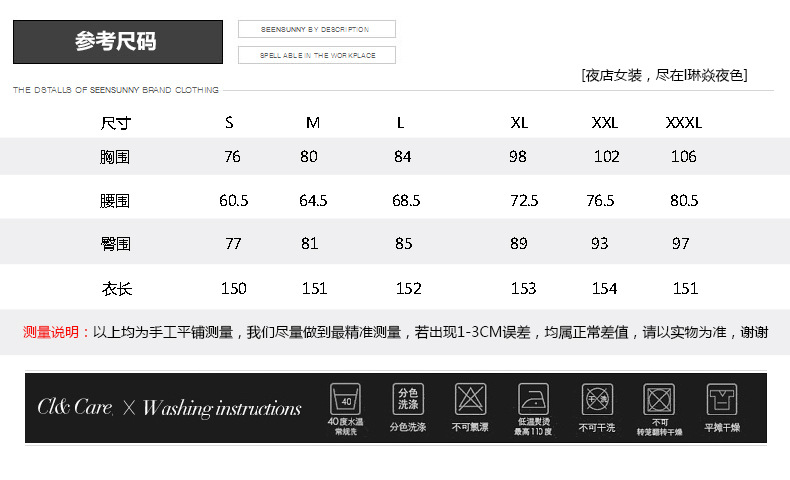Click the 不可氯漂 no-bleach triangle icon
790x480 pixels.
(471, 399)
